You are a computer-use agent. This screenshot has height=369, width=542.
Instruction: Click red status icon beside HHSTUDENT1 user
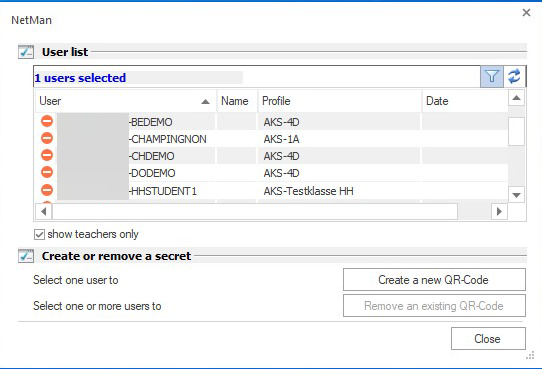click(x=47, y=190)
